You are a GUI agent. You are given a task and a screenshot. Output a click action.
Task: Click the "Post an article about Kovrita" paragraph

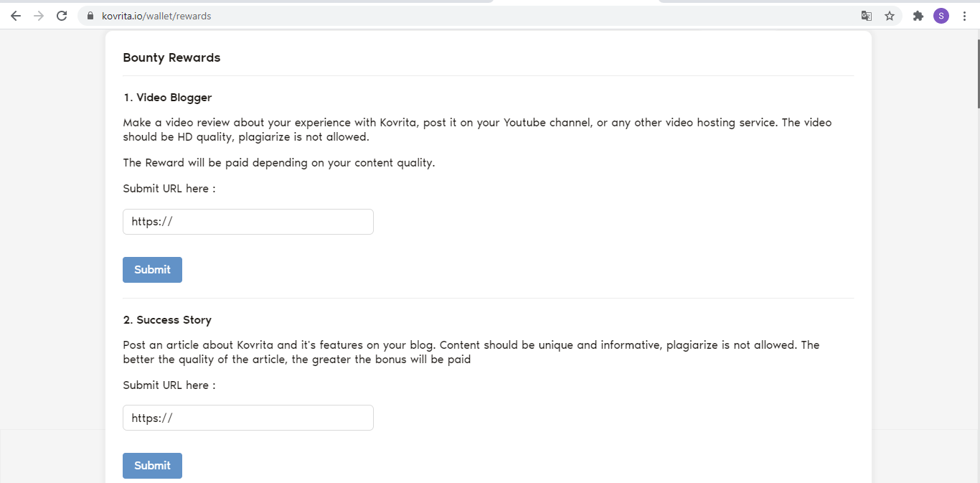471,352
